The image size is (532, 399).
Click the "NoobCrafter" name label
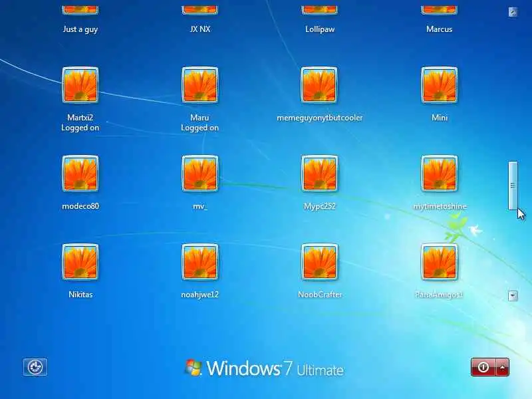pyautogui.click(x=320, y=295)
